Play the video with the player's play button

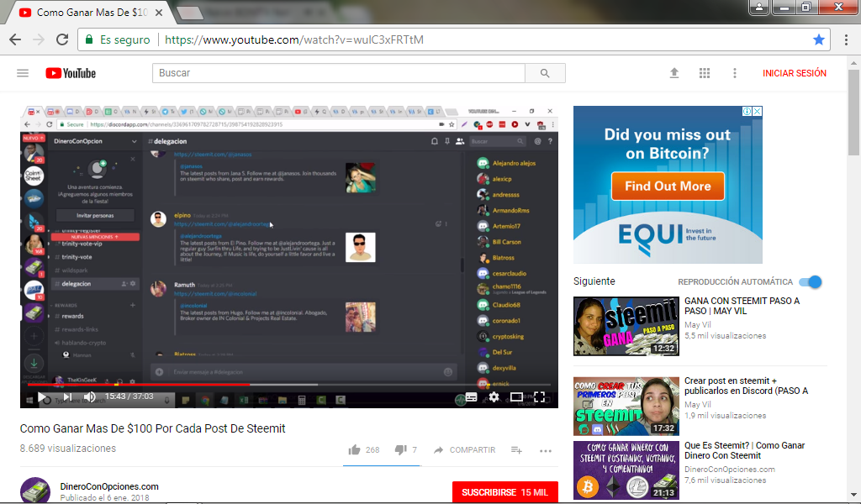42,396
